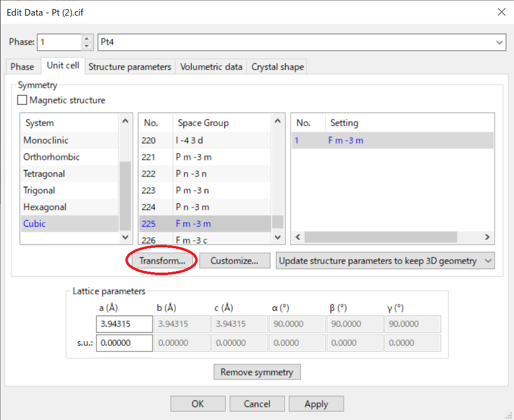Viewport: 514px width, 420px height.
Task: Click System list scroll up arrow
Action: click(x=125, y=121)
